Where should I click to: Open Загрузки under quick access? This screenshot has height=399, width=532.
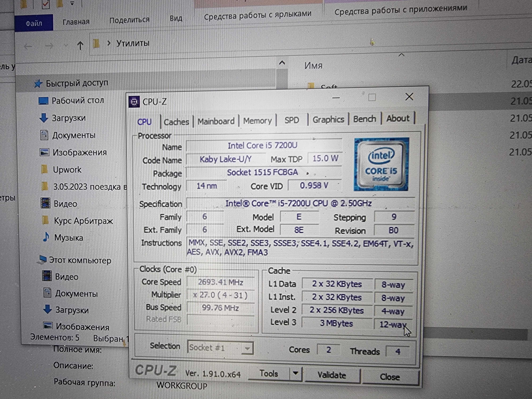(x=69, y=118)
